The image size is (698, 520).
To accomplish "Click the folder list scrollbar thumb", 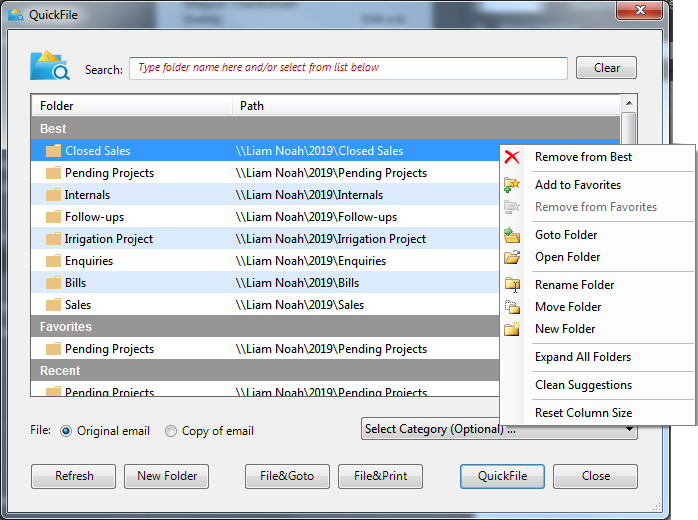I will click(x=629, y=128).
